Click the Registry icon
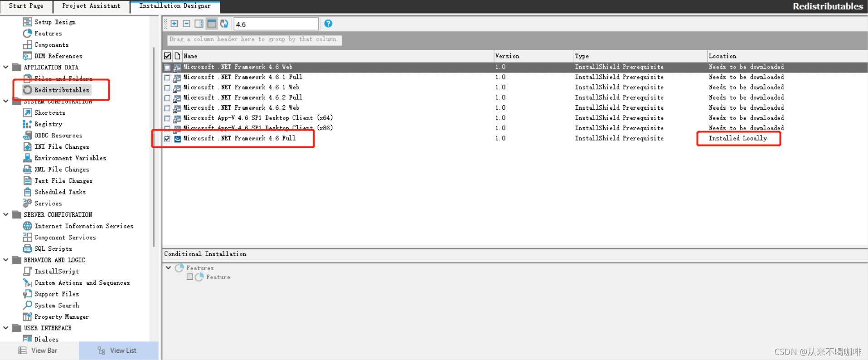 click(27, 124)
